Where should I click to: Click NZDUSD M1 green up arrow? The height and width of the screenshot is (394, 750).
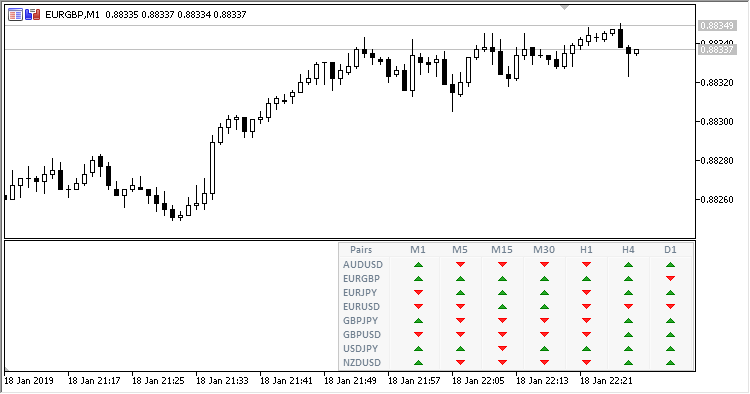tap(419, 362)
